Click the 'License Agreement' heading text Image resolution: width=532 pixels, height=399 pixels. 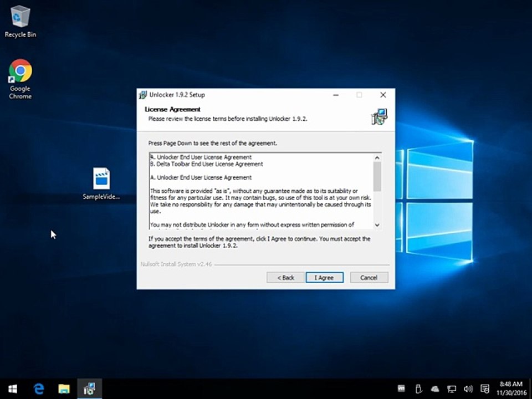(x=172, y=109)
